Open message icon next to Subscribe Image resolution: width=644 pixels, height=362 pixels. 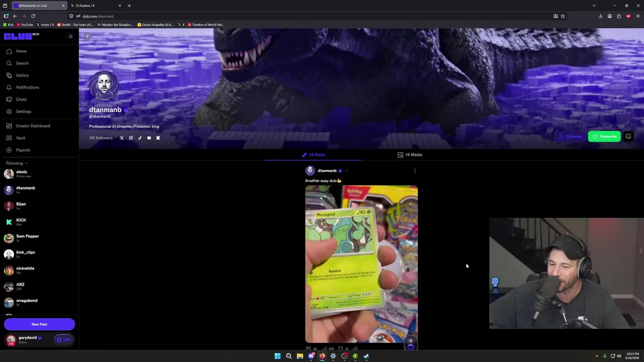pyautogui.click(x=628, y=136)
